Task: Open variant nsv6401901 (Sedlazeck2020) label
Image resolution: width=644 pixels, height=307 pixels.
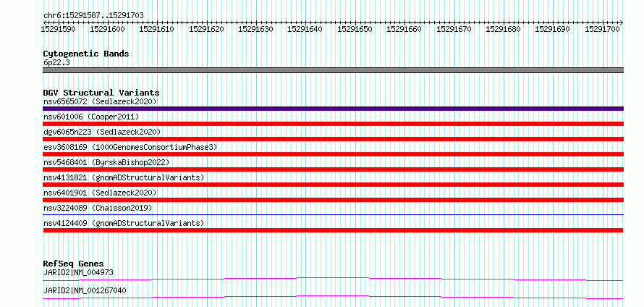Action: (x=100, y=193)
